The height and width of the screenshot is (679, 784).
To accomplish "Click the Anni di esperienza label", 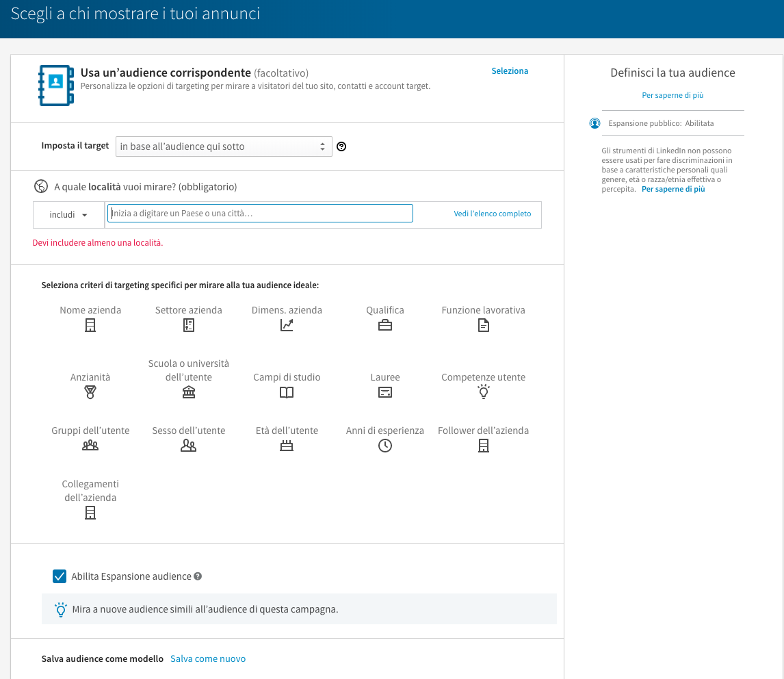I will (385, 431).
